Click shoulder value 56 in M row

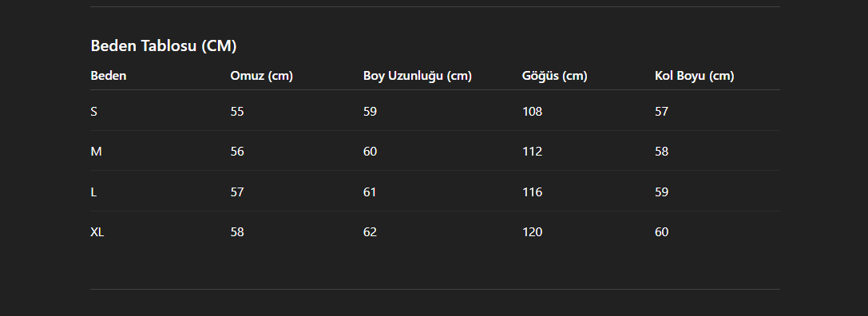point(237,152)
